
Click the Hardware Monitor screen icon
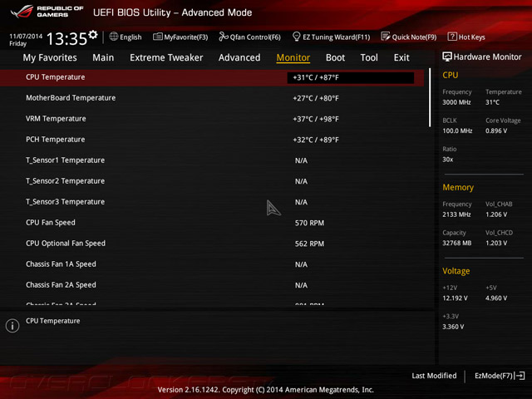(x=447, y=57)
